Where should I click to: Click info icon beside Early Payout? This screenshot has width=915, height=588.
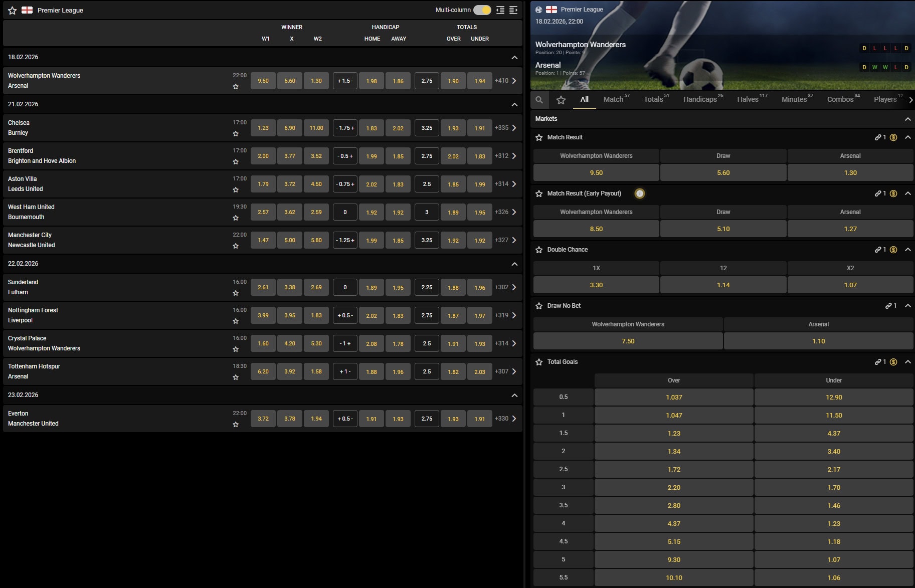[639, 193]
